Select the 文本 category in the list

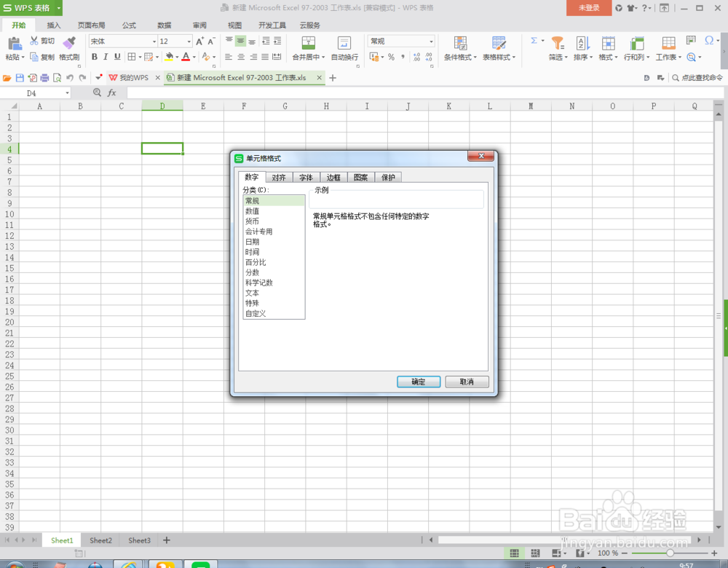coord(274,293)
